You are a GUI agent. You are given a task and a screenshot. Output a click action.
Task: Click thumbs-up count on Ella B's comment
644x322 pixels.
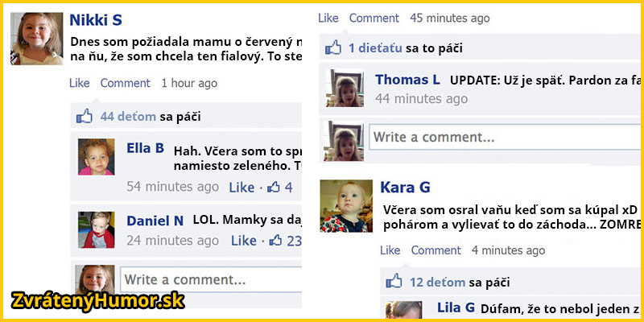(x=279, y=188)
